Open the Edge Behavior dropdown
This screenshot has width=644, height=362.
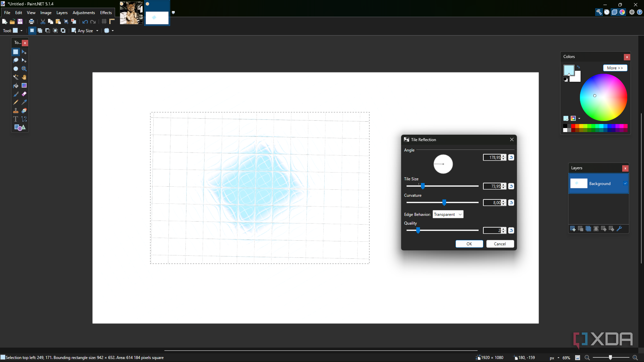click(x=448, y=215)
